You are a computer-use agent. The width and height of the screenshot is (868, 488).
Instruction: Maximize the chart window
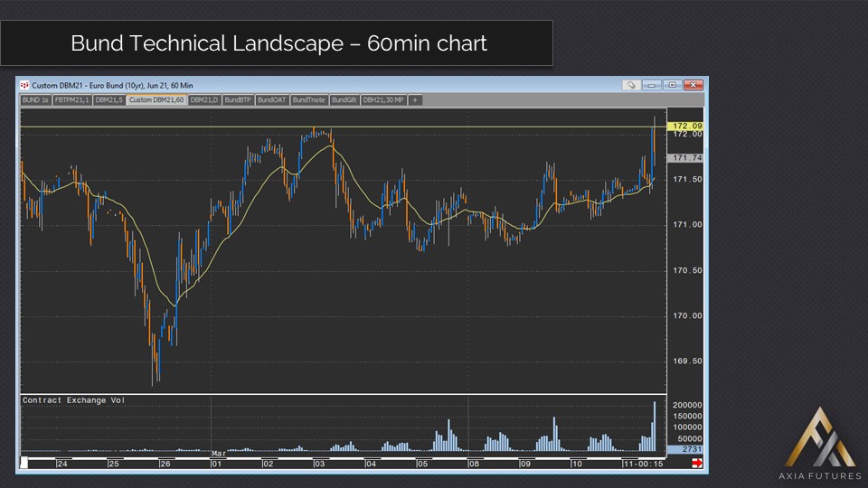tap(672, 85)
